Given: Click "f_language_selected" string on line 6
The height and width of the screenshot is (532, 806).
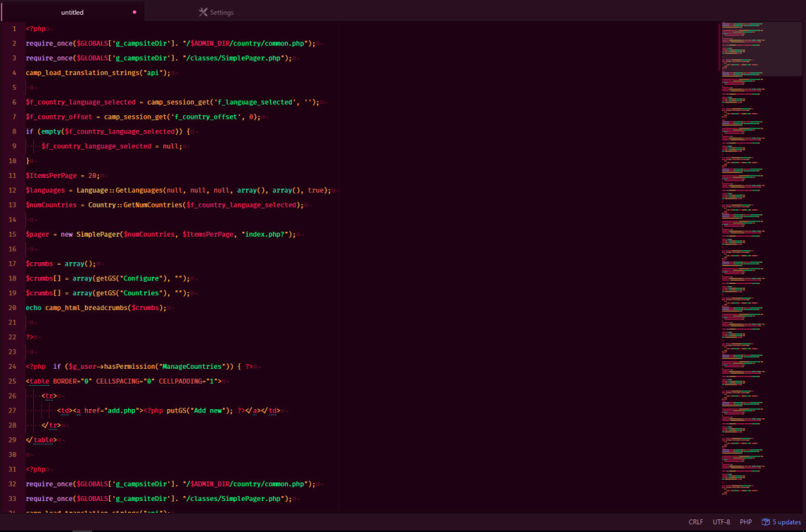Looking at the screenshot, I should pyautogui.click(x=255, y=102).
